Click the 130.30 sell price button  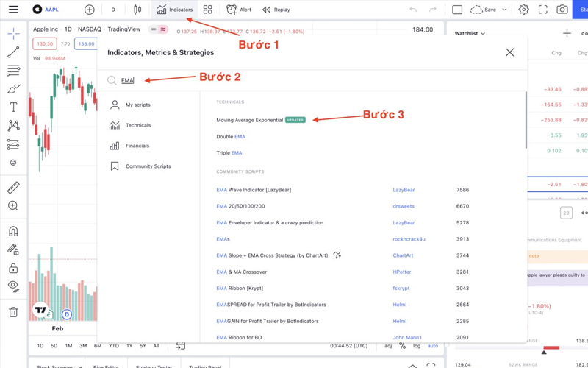click(45, 43)
